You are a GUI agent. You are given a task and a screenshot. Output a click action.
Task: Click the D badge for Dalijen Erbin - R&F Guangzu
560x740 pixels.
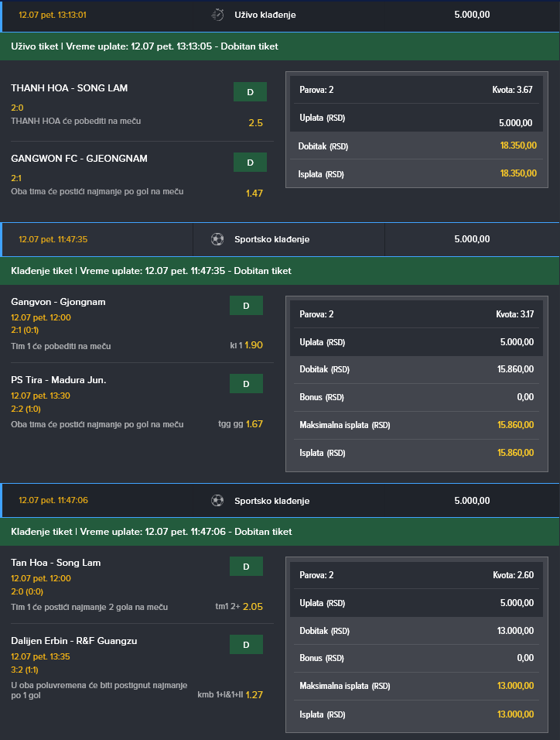click(246, 645)
